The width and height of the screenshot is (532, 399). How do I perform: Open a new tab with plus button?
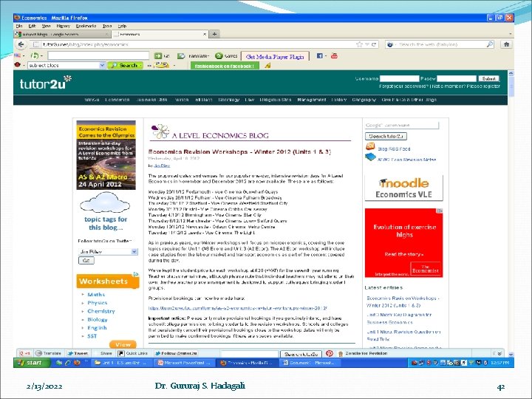point(214,34)
